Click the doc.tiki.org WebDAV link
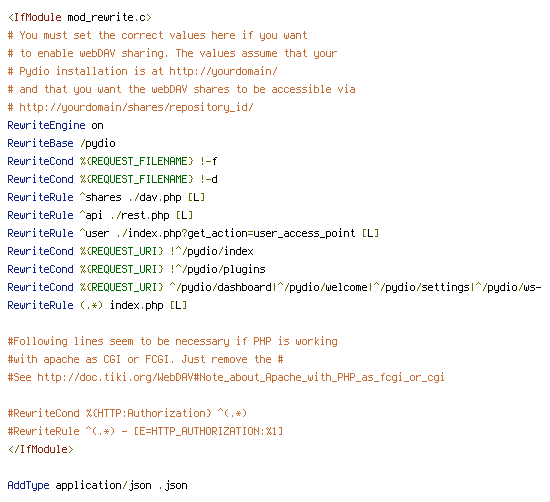This screenshot has height=502, width=550. tap(241, 377)
